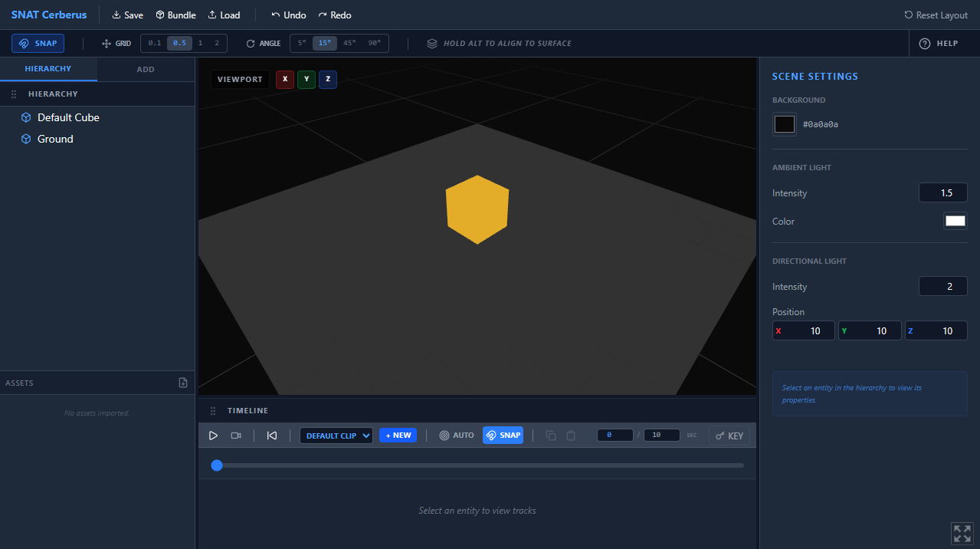Switch to the Hierarchy tab
The image size is (980, 549).
coord(48,69)
